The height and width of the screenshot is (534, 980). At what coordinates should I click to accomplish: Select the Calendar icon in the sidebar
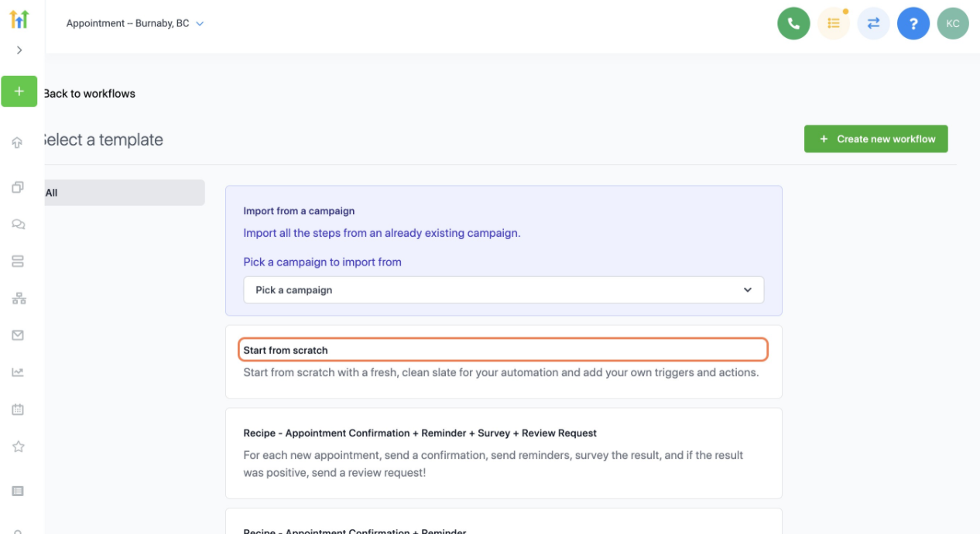[17, 409]
